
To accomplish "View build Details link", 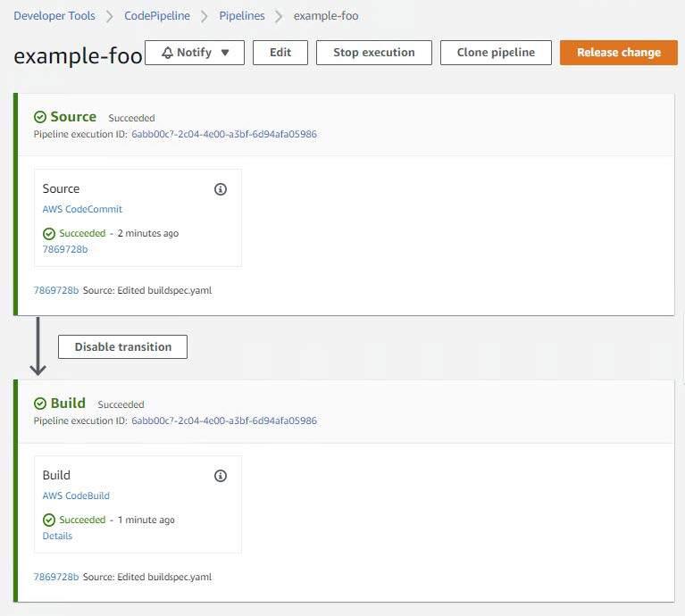I will click(57, 537).
